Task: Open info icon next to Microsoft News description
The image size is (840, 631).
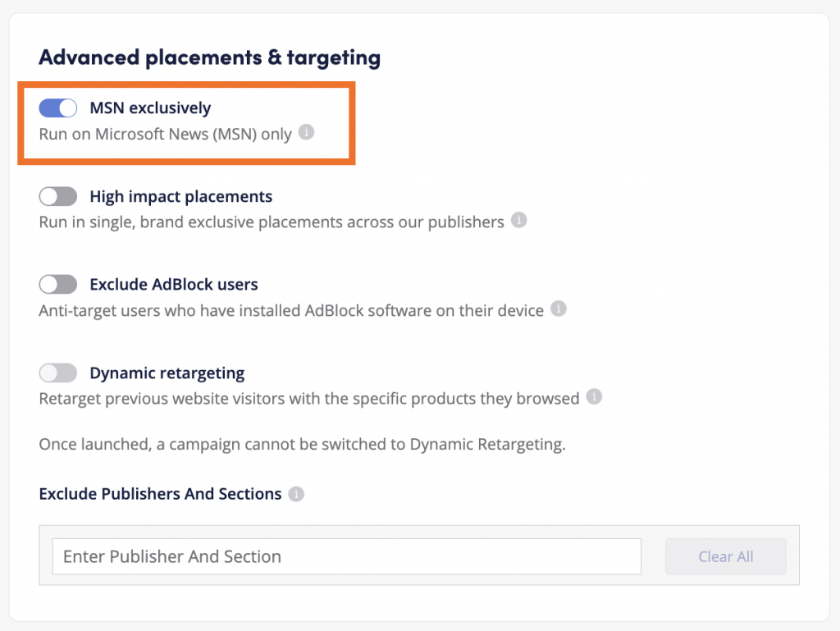Action: tap(306, 132)
